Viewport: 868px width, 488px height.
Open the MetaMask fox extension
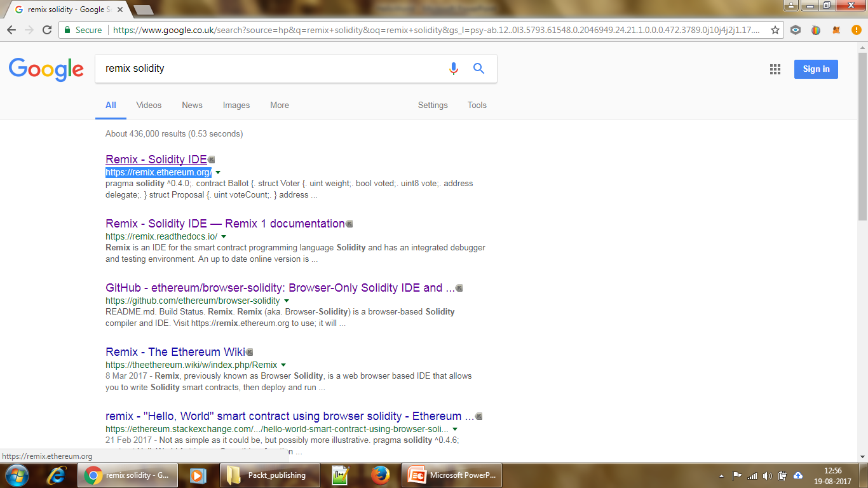pyautogui.click(x=837, y=30)
